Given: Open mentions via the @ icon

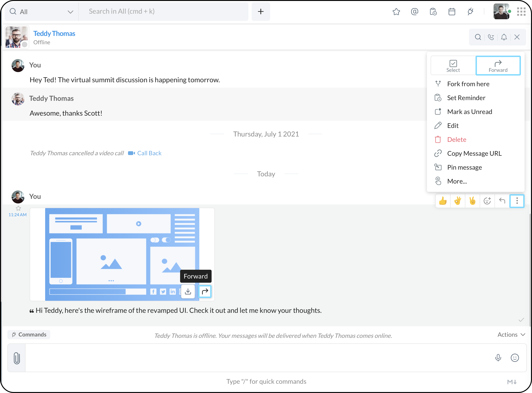Looking at the screenshot, I should 414,11.
